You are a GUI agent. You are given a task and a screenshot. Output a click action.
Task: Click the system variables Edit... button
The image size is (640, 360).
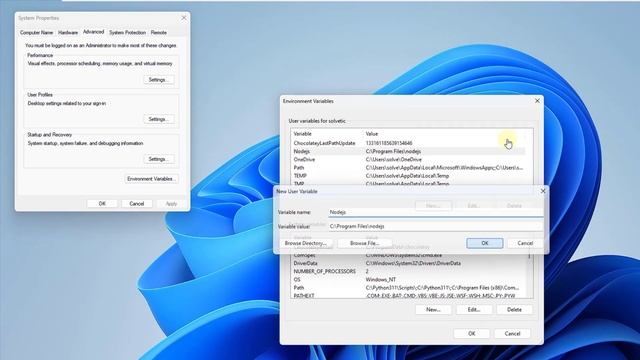pyautogui.click(x=473, y=309)
